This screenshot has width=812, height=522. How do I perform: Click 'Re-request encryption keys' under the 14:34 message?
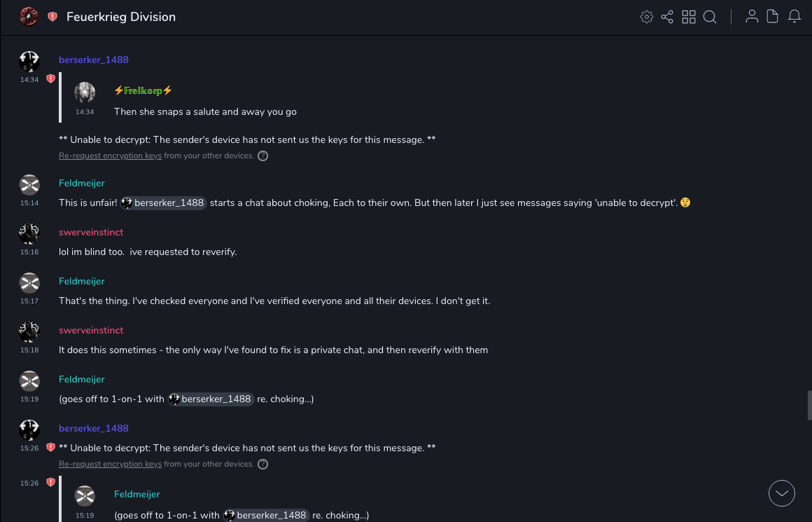[110, 156]
